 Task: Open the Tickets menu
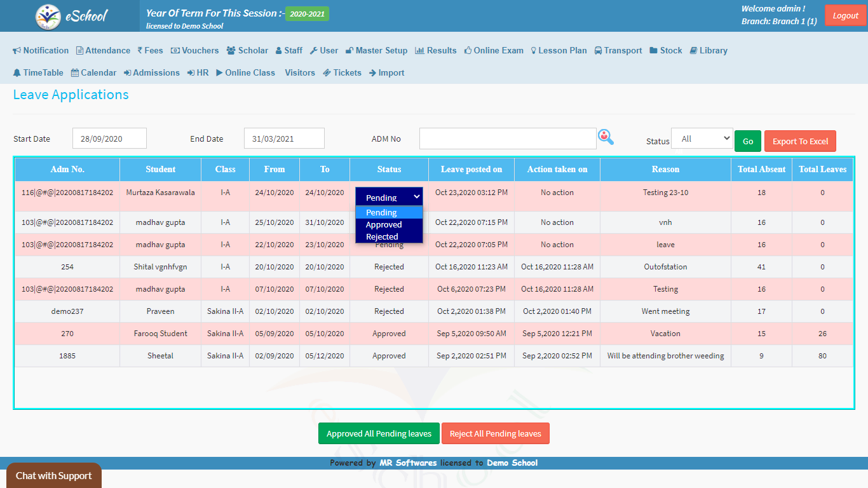(342, 73)
